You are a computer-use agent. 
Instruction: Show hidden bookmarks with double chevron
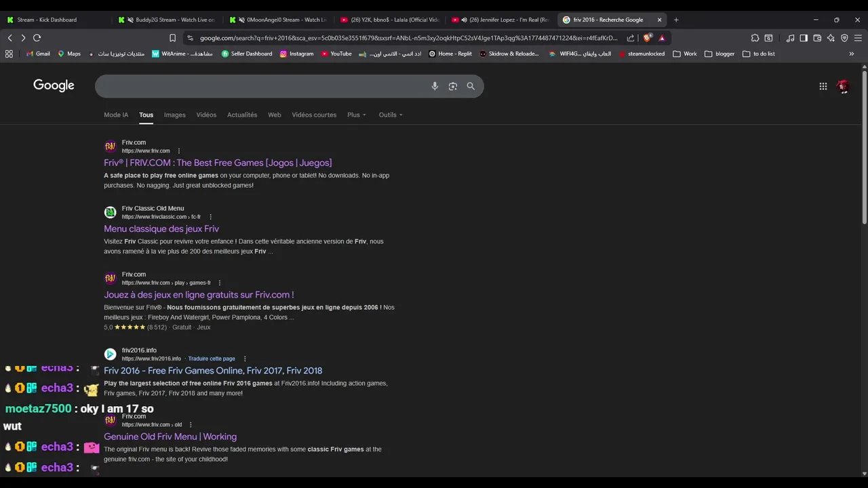coord(852,54)
